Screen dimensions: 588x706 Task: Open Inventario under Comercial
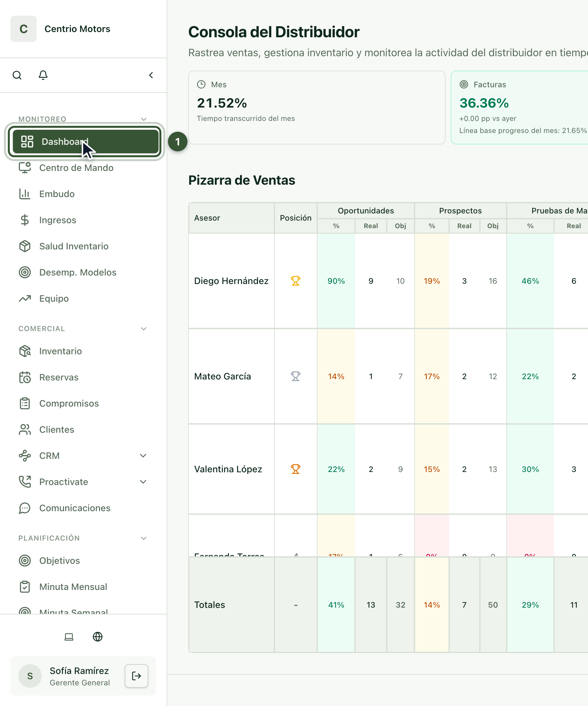tap(83, 351)
